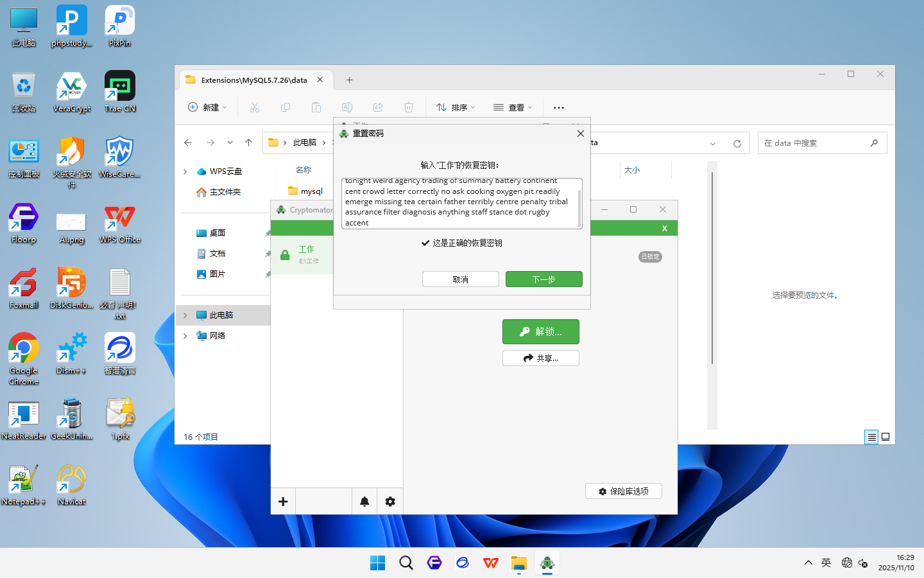
Task: Switch to large icons view in Explorer
Action: tap(886, 437)
